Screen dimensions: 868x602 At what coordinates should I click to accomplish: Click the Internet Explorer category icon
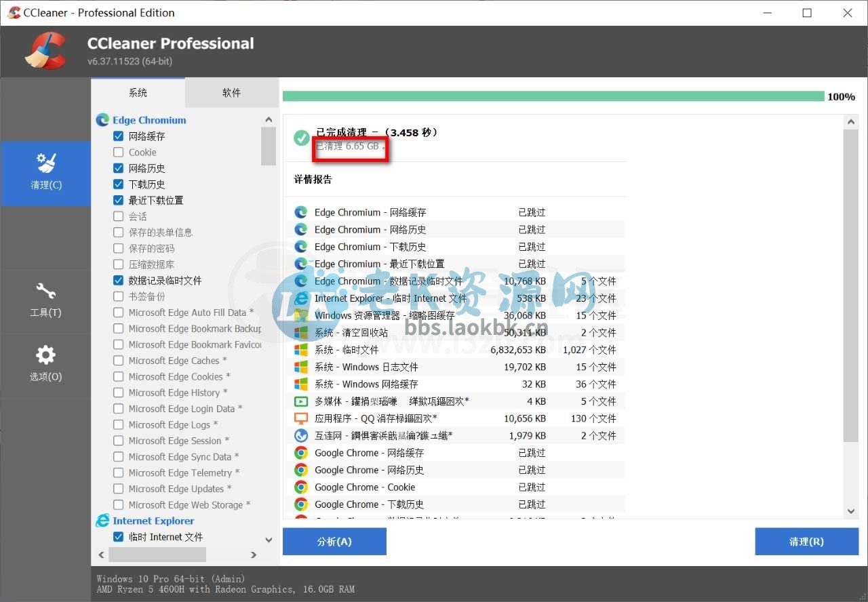pyautogui.click(x=102, y=521)
